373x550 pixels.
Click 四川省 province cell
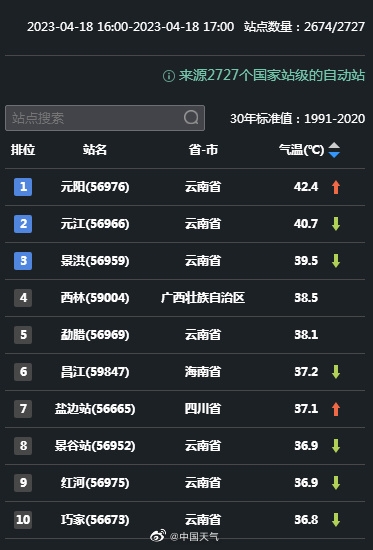(203, 409)
